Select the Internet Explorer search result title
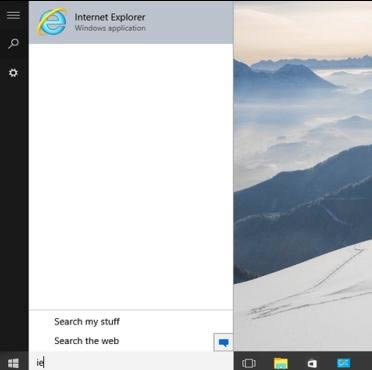This screenshot has width=372, height=370. pyautogui.click(x=110, y=17)
